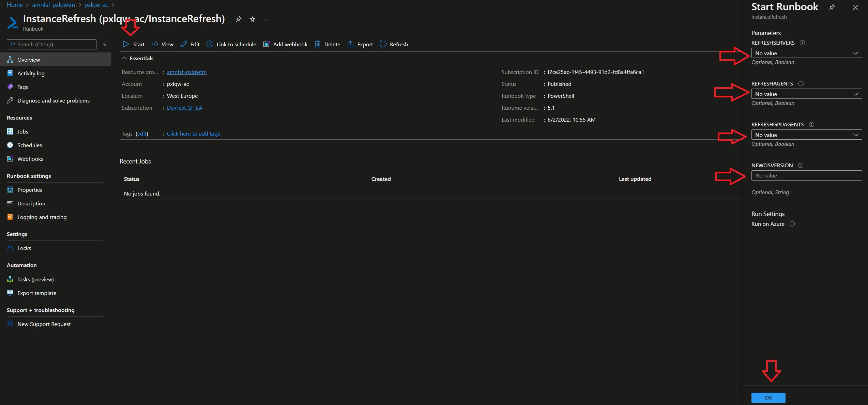Open more options ellipsis in title
The image size is (868, 405).
tap(266, 19)
